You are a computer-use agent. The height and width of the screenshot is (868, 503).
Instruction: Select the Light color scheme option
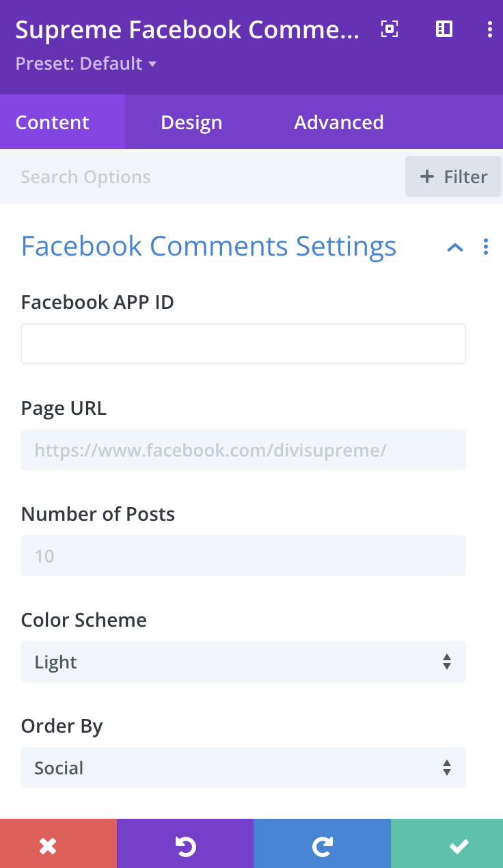[x=243, y=662]
